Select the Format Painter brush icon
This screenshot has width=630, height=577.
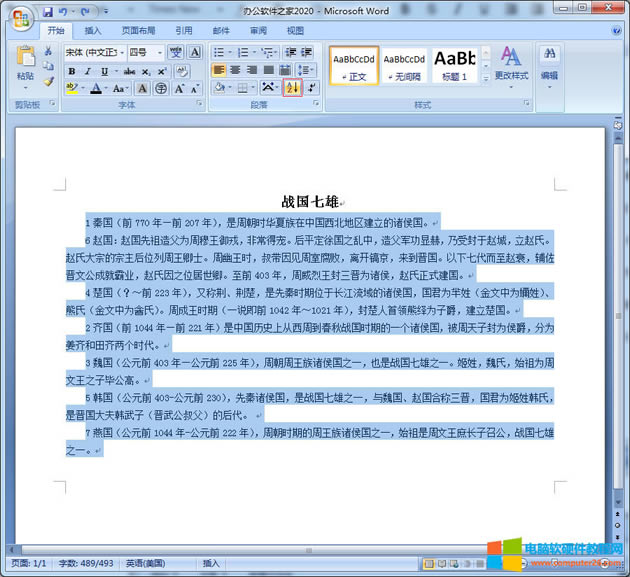click(x=49, y=81)
